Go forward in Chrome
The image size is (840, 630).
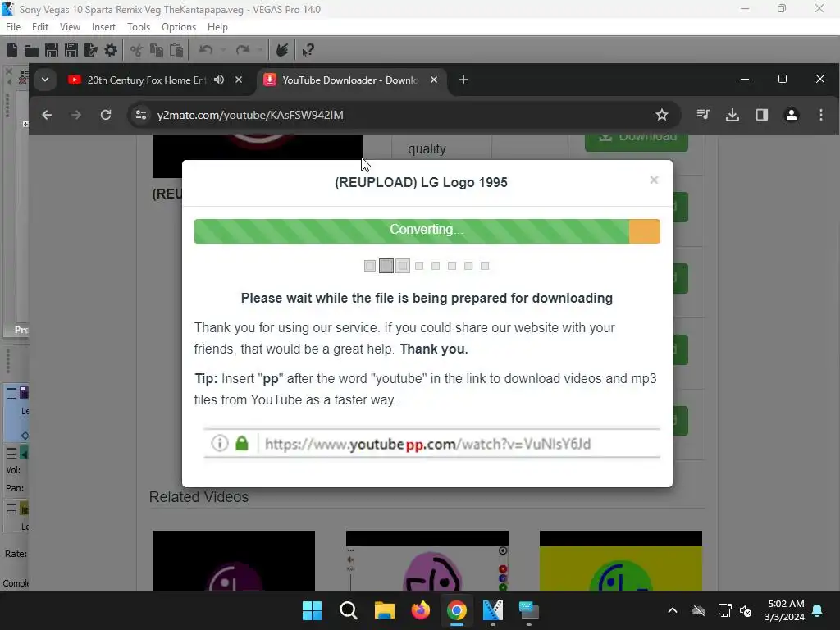point(76,115)
